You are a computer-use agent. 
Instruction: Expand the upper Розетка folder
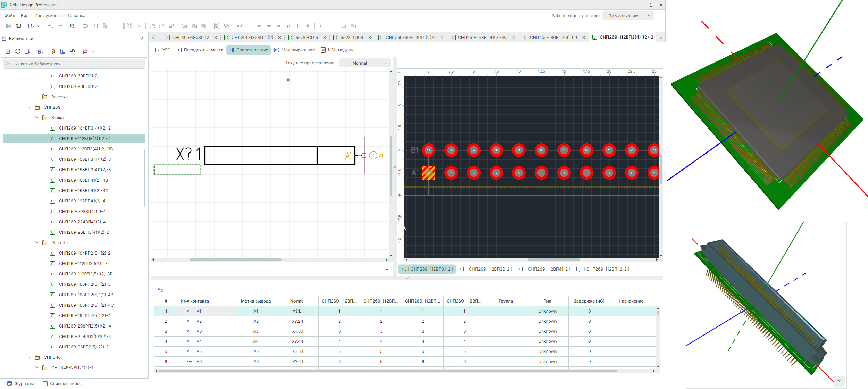click(x=37, y=97)
